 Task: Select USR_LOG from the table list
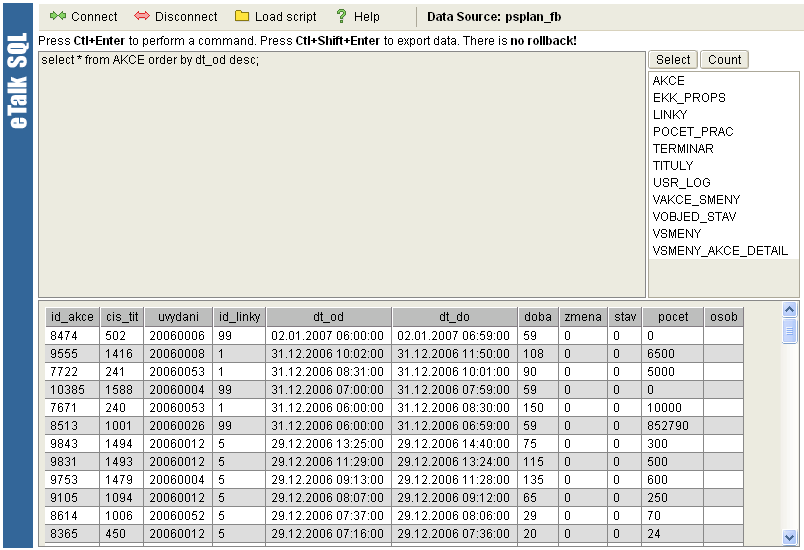pos(681,183)
